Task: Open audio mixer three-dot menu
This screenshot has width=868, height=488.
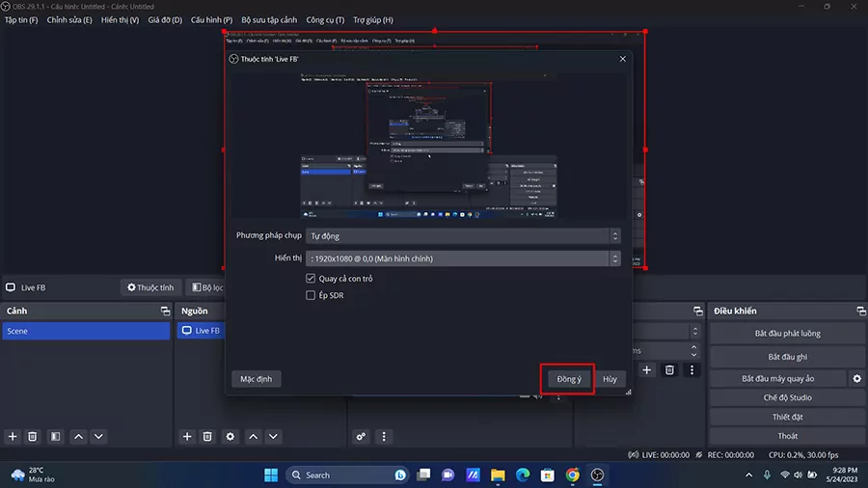Action: [384, 437]
